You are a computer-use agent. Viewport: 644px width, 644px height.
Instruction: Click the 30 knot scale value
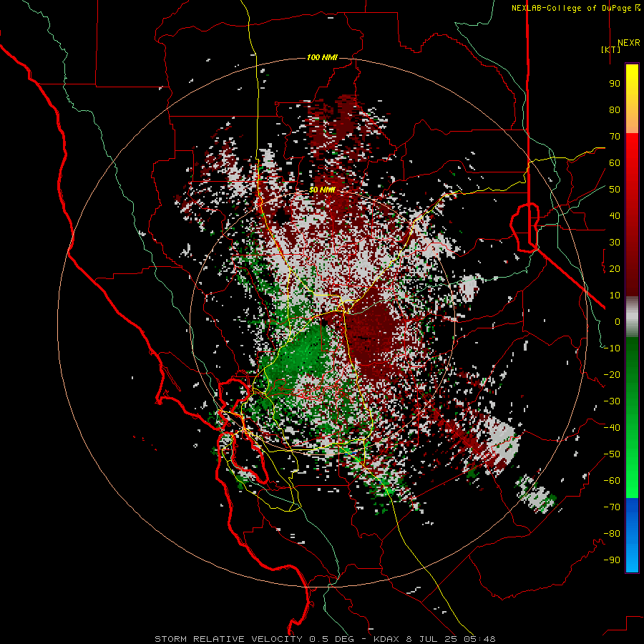tap(615, 243)
